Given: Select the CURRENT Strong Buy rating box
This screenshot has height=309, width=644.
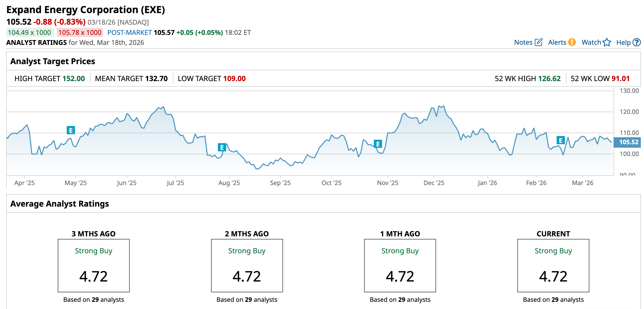Looking at the screenshot, I should (x=553, y=265).
